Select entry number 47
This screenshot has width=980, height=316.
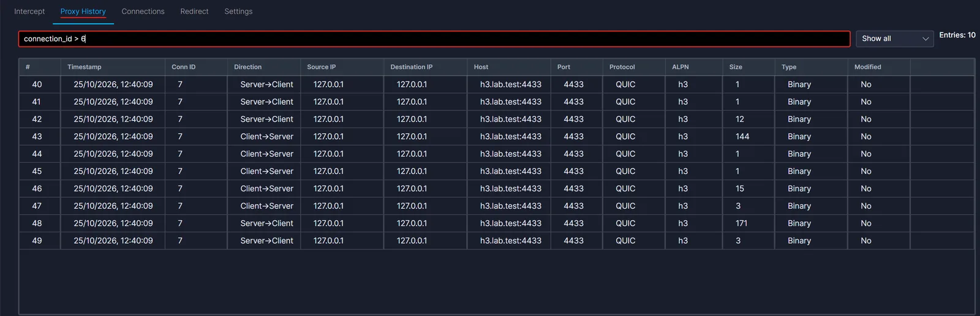click(x=496, y=206)
